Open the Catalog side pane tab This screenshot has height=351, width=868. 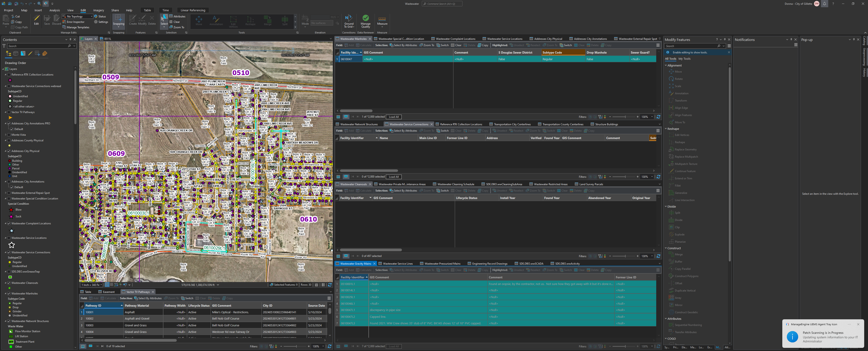pos(864,41)
